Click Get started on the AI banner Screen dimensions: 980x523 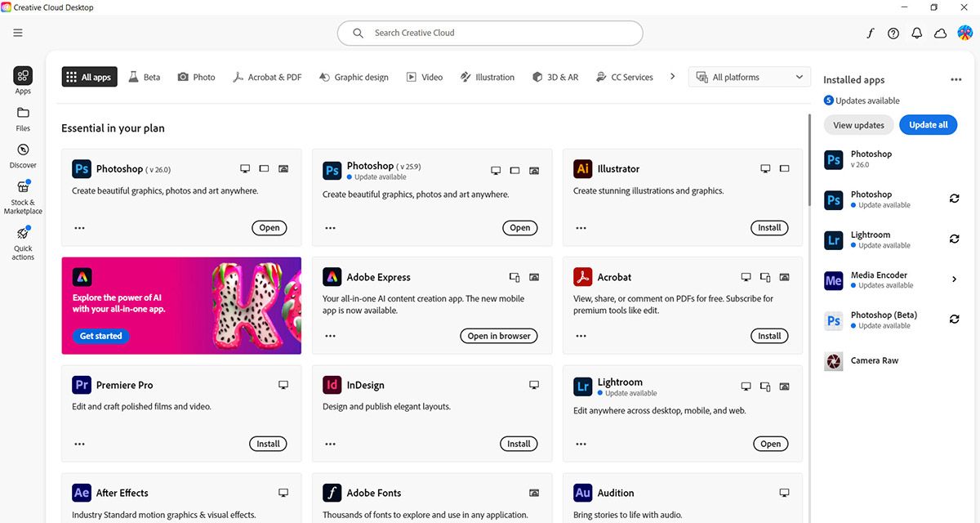(101, 336)
